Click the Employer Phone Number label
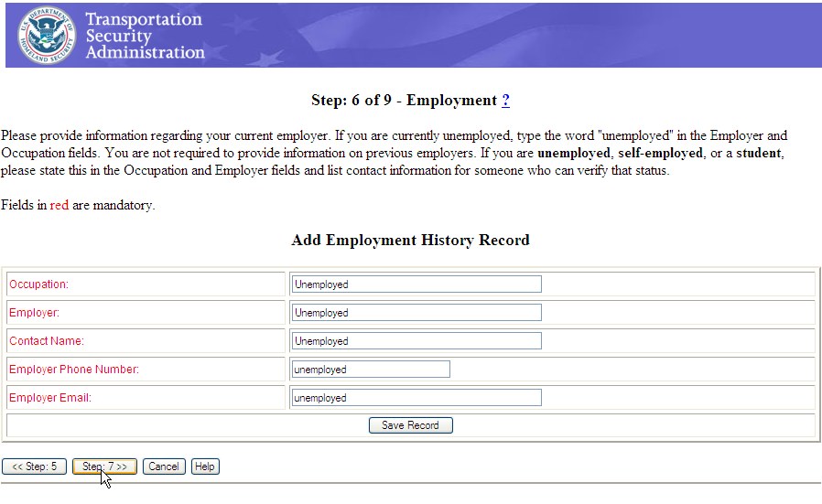 pos(73,370)
